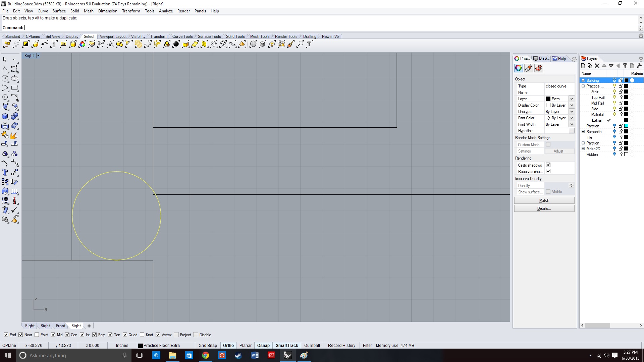Open the Right viewport title dropdown arrow
644x362 pixels.
click(38, 56)
